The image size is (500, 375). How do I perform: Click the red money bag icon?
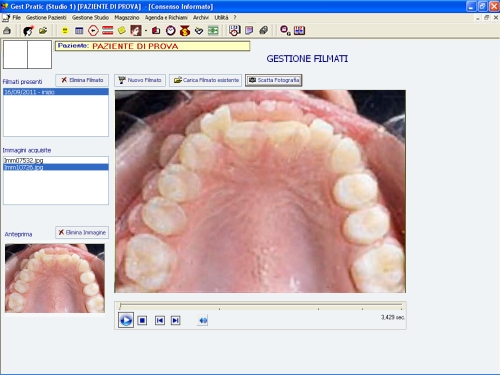point(185,31)
